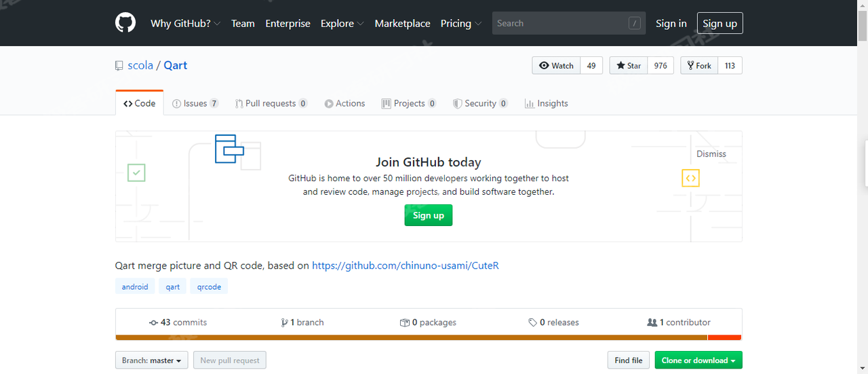The height and width of the screenshot is (374, 868).
Task: Click the orange language breakdown bar
Action: (x=412, y=337)
